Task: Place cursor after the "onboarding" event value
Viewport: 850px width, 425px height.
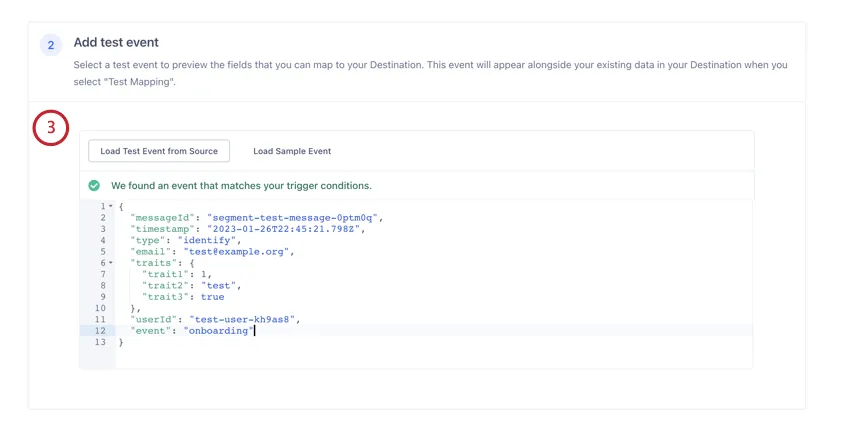Action: click(254, 331)
